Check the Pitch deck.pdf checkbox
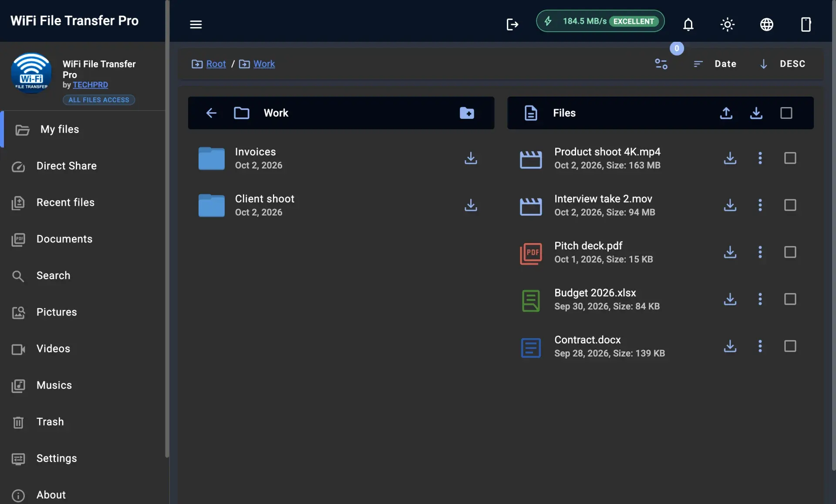Image resolution: width=836 pixels, height=504 pixels. point(790,252)
